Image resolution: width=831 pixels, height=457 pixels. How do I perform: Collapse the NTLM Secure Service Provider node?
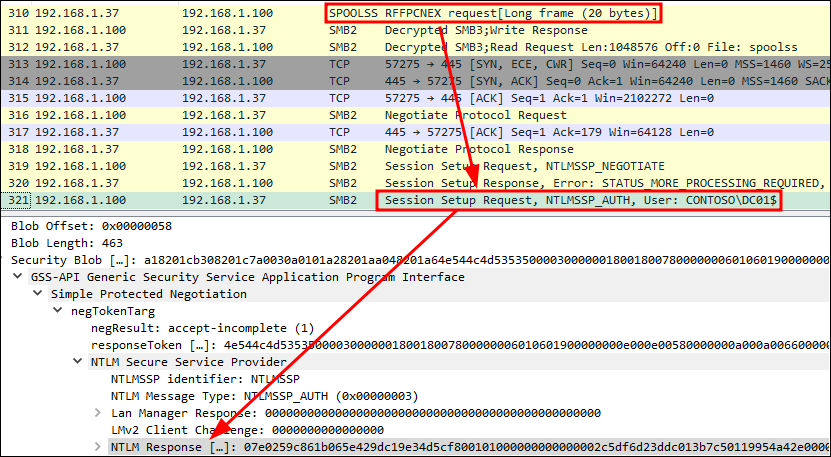pos(78,361)
